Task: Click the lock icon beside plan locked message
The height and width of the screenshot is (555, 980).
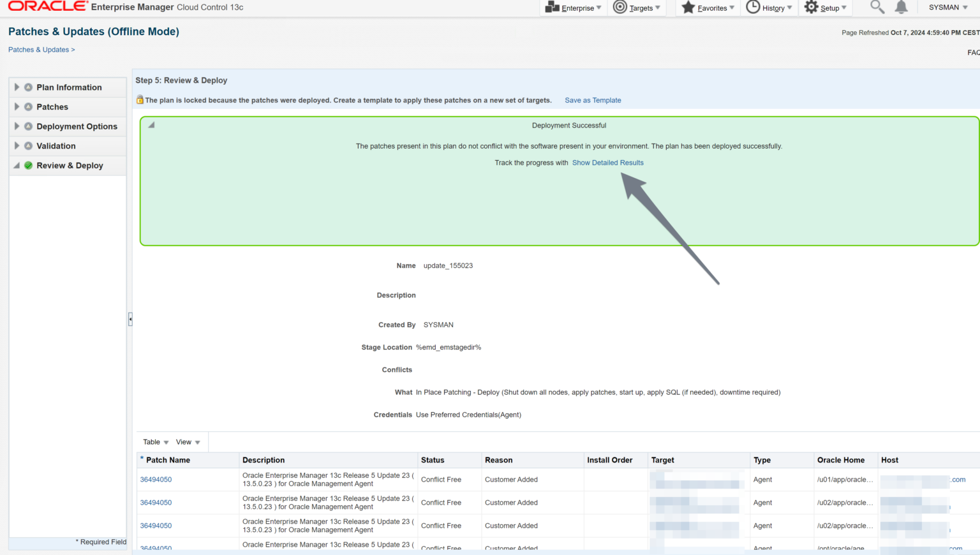Action: coord(140,100)
